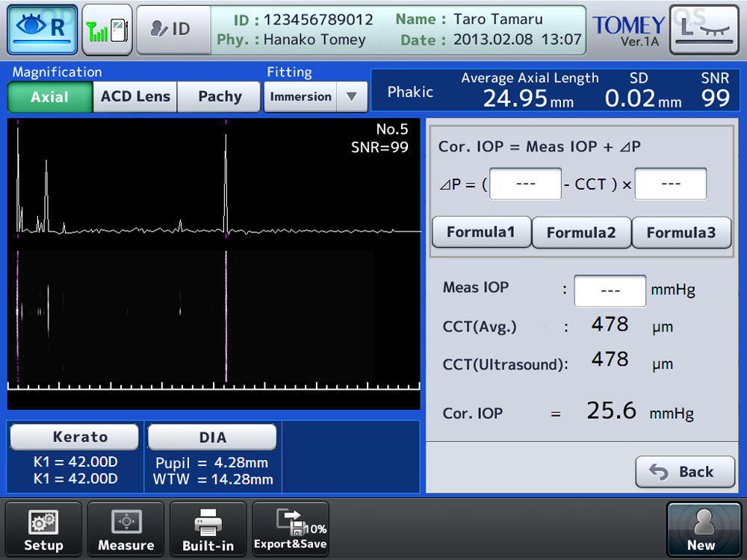The height and width of the screenshot is (560, 747).
Task: Click the CCT(Ultrasound) value 478
Action: (x=610, y=359)
